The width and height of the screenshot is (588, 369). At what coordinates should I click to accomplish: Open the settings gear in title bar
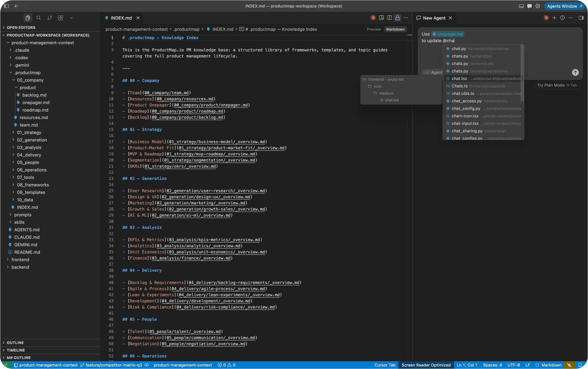538,6
